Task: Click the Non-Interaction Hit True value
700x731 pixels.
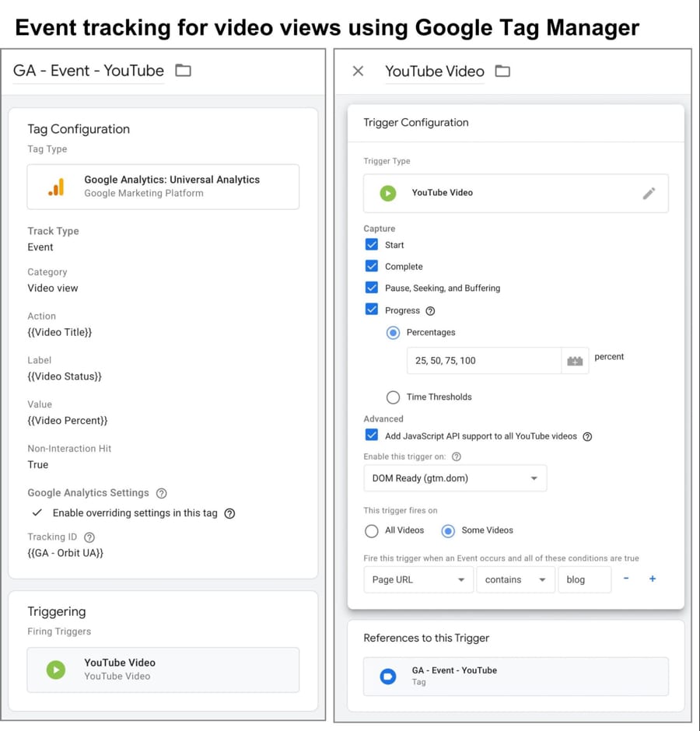Action: 38,465
